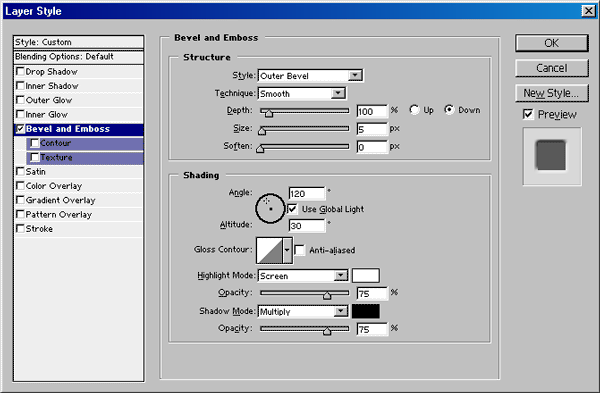Viewport: 600px width, 393px height.
Task: Close the Layer Style dialog
Action: click(589, 11)
